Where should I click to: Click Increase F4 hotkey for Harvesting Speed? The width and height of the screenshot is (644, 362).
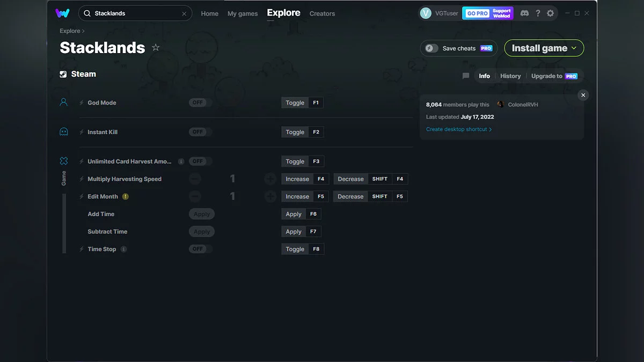click(305, 179)
